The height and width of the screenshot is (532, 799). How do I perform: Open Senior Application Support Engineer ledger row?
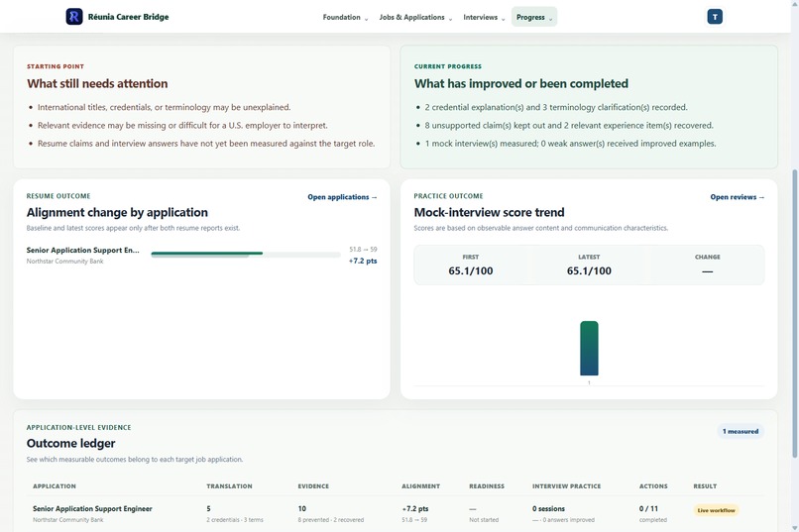coord(396,514)
